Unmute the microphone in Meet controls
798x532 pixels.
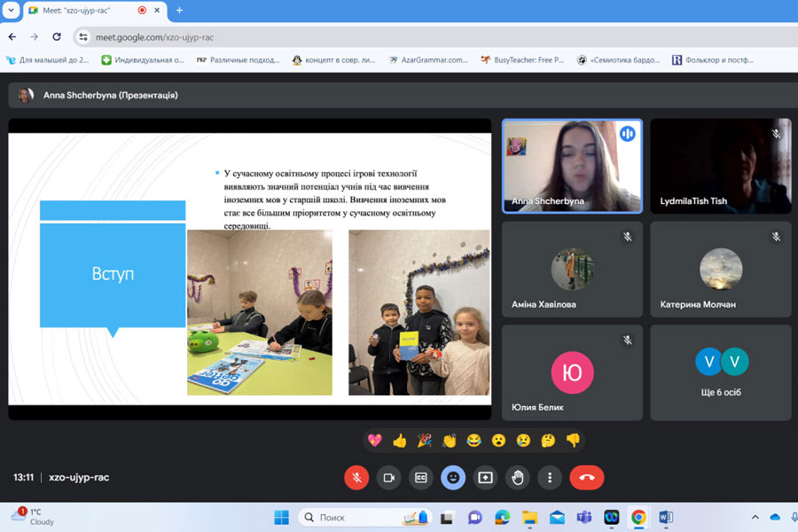click(356, 478)
